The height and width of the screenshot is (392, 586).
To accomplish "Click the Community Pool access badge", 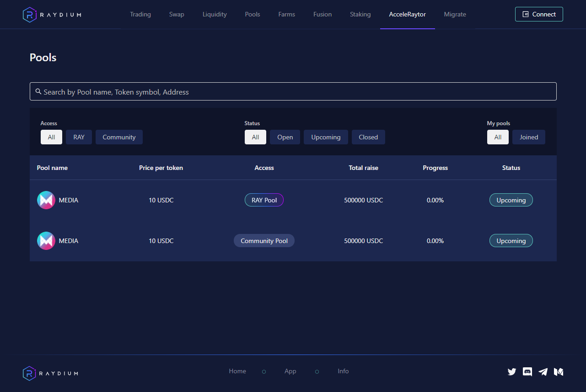I will point(264,241).
